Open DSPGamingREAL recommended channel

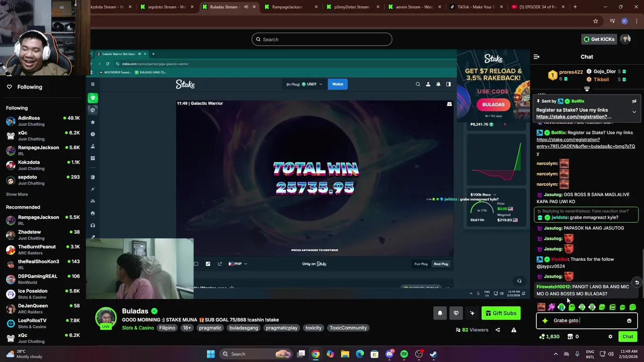tap(43, 279)
